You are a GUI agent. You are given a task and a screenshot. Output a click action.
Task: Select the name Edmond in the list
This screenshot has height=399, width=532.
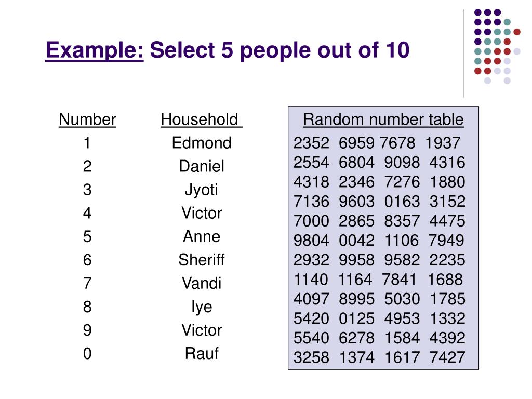coord(202,143)
